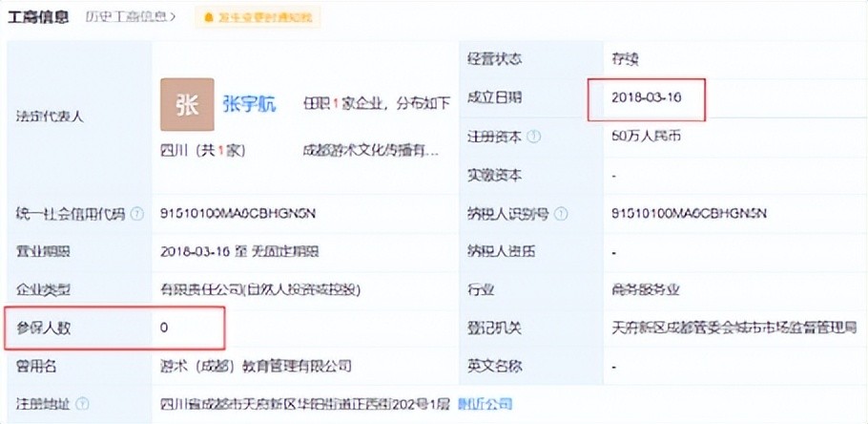Click the help icon beside 注册地址

click(x=82, y=404)
